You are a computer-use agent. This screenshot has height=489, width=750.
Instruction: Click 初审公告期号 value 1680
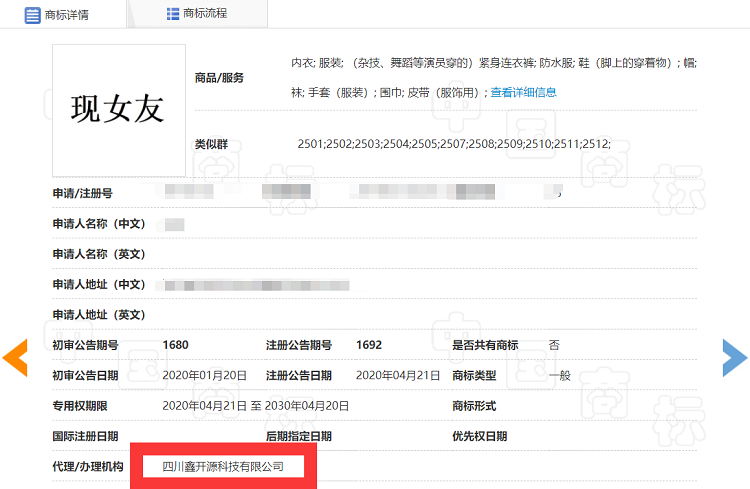pos(176,345)
